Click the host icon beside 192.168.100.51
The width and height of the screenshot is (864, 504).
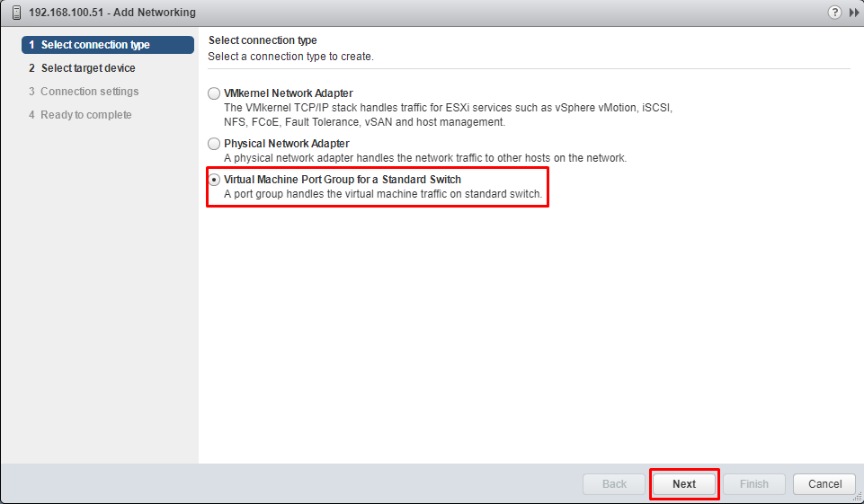(x=17, y=12)
